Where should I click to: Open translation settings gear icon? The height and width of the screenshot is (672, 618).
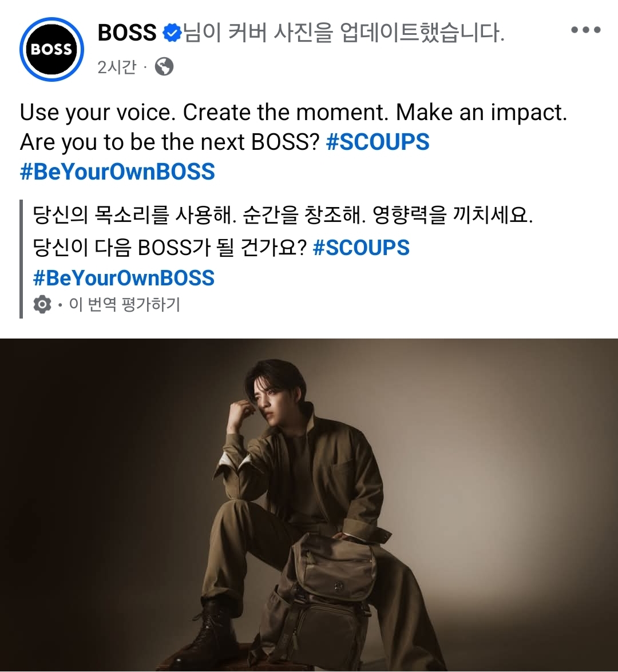click(42, 304)
